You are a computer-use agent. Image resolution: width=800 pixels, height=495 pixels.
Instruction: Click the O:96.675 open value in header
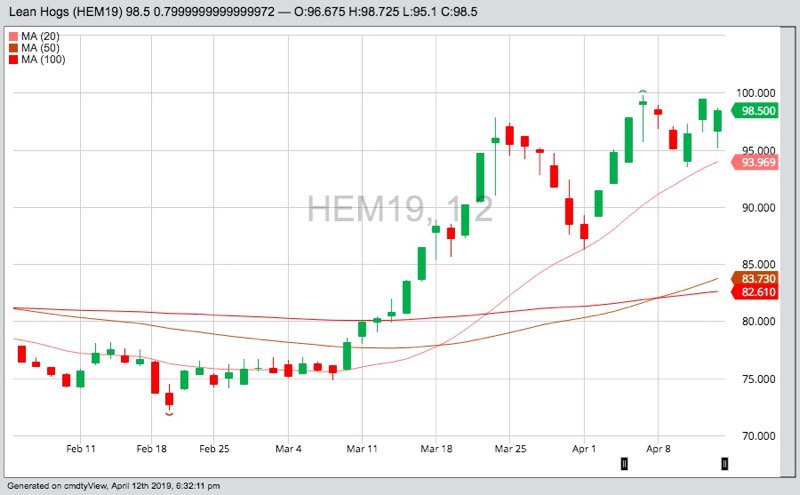[x=319, y=11]
